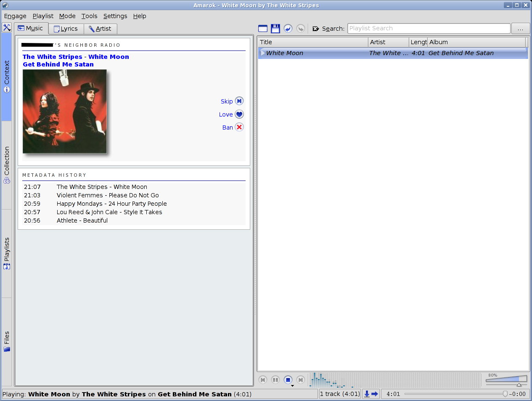Open the Settings menu
Screen dimensions: 532x401
click(115, 16)
